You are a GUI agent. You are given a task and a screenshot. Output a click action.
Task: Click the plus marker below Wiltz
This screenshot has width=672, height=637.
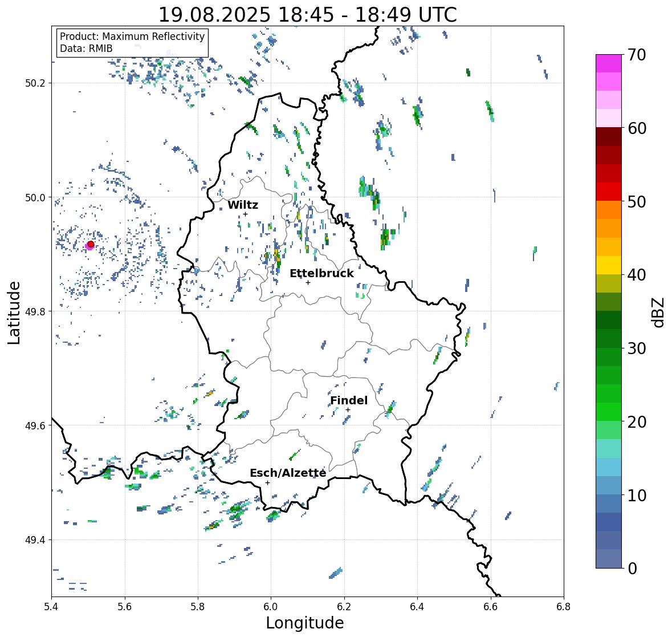click(245, 214)
